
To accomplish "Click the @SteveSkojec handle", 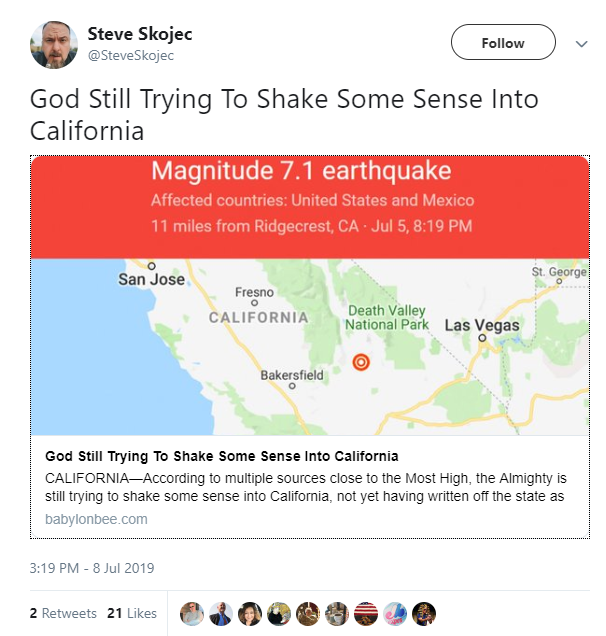I will coord(131,56).
